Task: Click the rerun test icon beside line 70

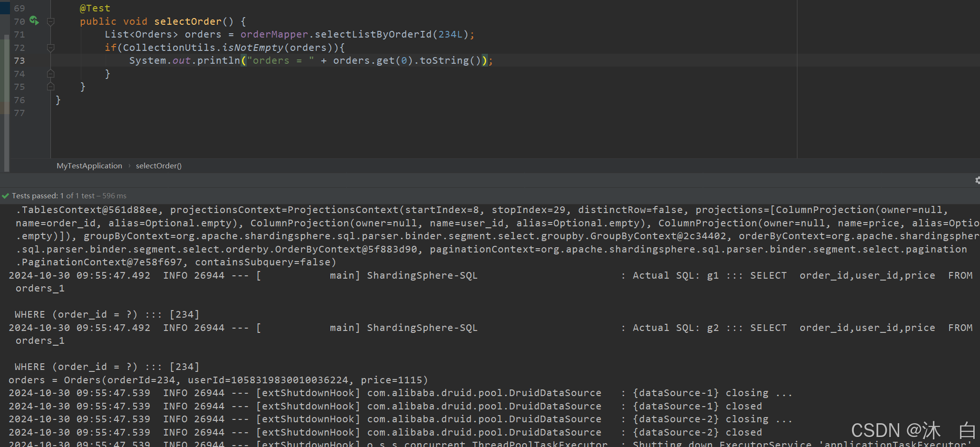Action: [33, 21]
